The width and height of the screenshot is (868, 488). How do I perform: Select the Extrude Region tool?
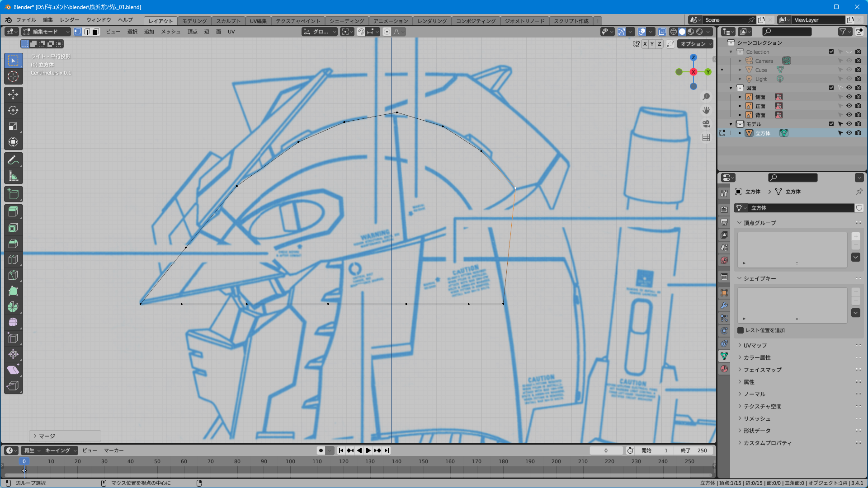pos(13,211)
